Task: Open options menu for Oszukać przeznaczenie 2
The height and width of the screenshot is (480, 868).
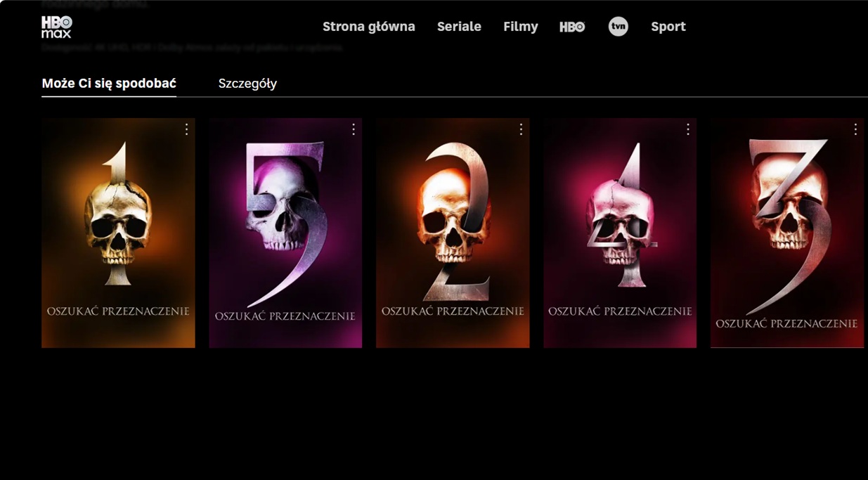Action: [x=521, y=129]
